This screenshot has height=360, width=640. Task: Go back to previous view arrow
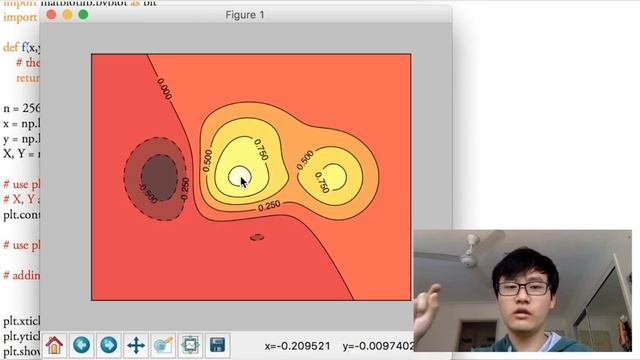(x=82, y=345)
